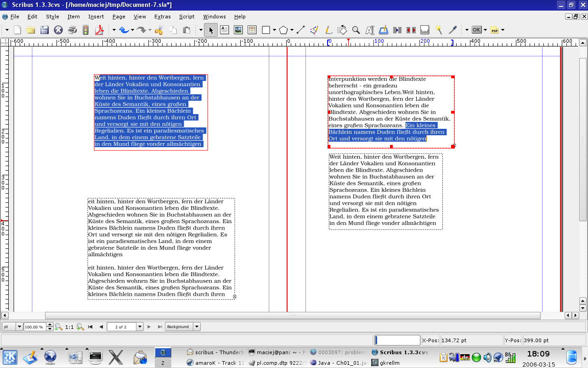588x368 pixels.
Task: Click the Insert Table tool
Action: click(x=252, y=30)
